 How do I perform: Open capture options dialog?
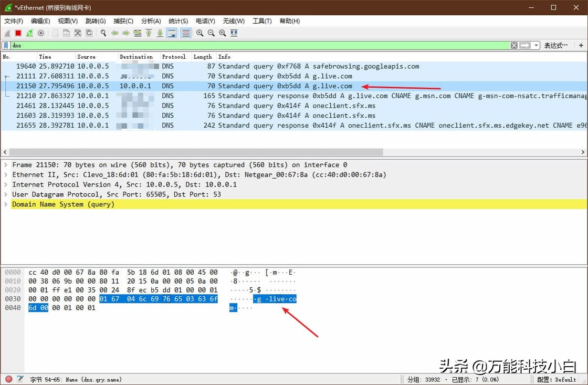click(41, 33)
